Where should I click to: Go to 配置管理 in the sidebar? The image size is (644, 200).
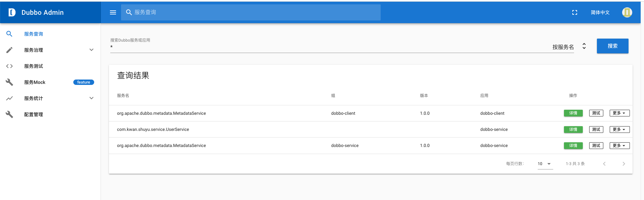tap(34, 114)
